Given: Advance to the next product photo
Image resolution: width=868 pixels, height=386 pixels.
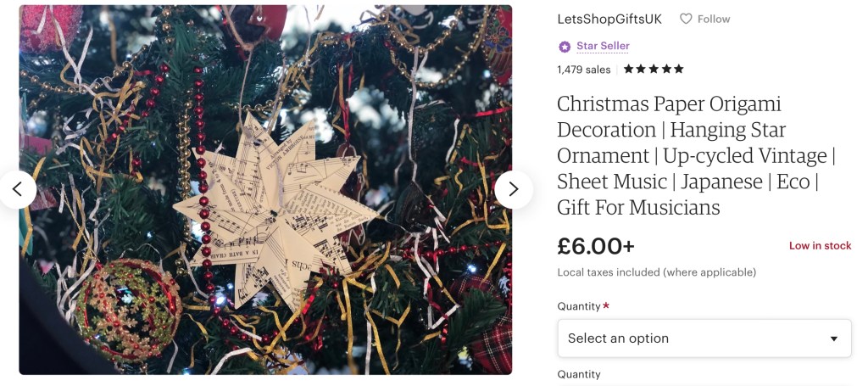Looking at the screenshot, I should (513, 189).
